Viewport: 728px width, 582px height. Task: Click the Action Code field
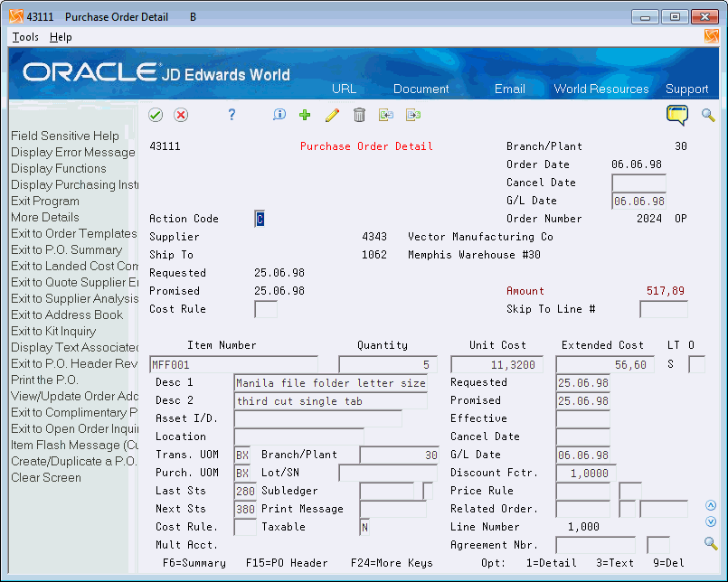click(x=260, y=219)
